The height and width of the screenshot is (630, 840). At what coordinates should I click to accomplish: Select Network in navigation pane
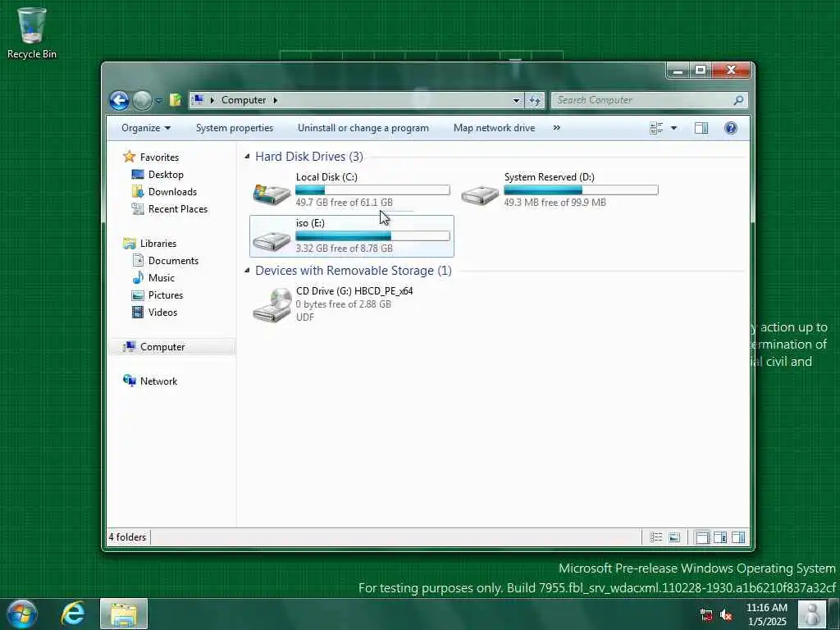tap(158, 381)
